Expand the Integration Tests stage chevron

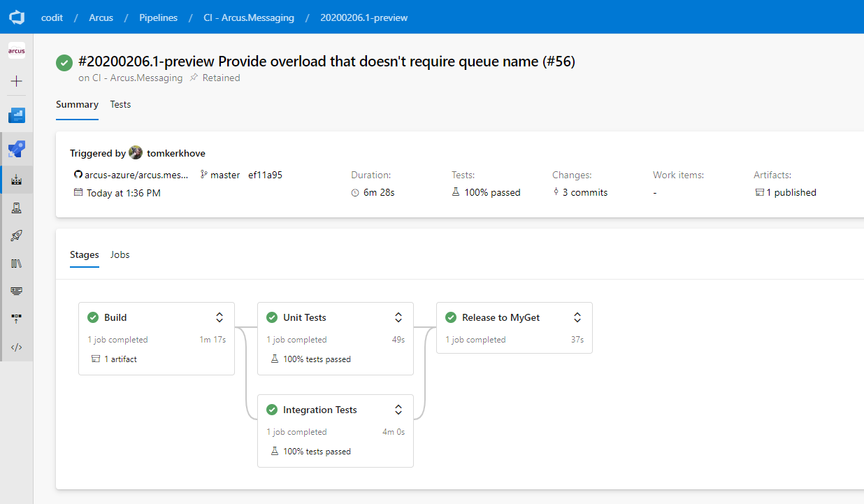tap(398, 410)
